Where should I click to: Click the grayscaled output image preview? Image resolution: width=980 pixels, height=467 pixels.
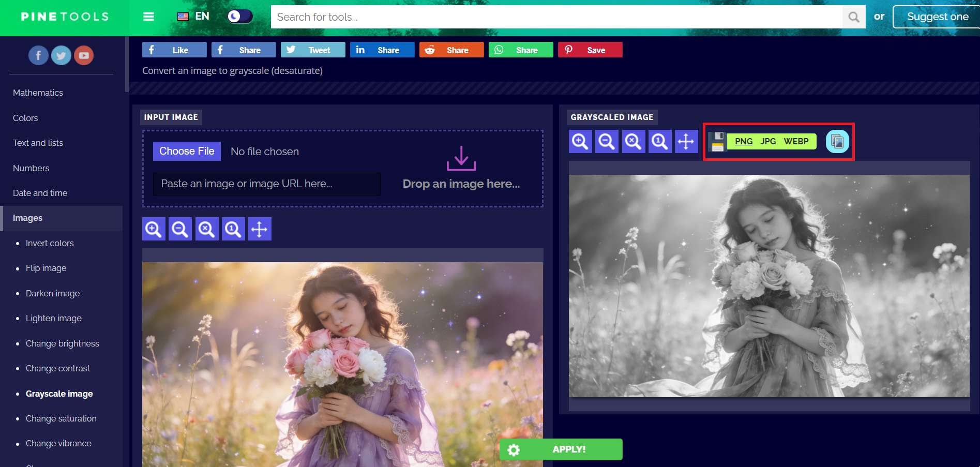click(x=769, y=286)
